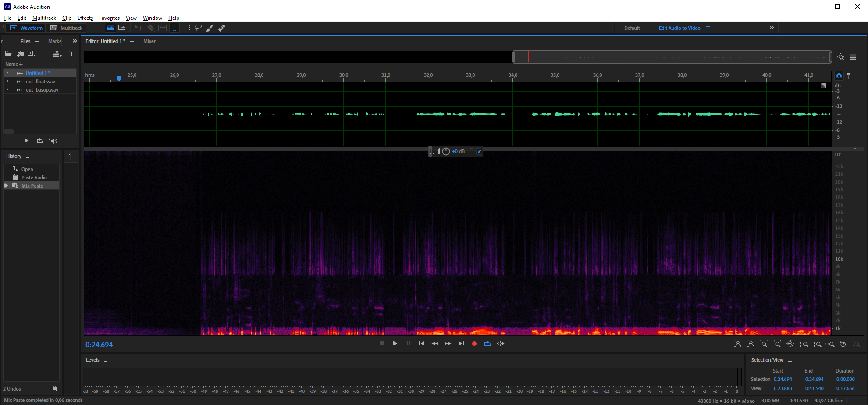Choose the Spot Healing Brush tool
The height and width of the screenshot is (405, 868).
[x=222, y=28]
